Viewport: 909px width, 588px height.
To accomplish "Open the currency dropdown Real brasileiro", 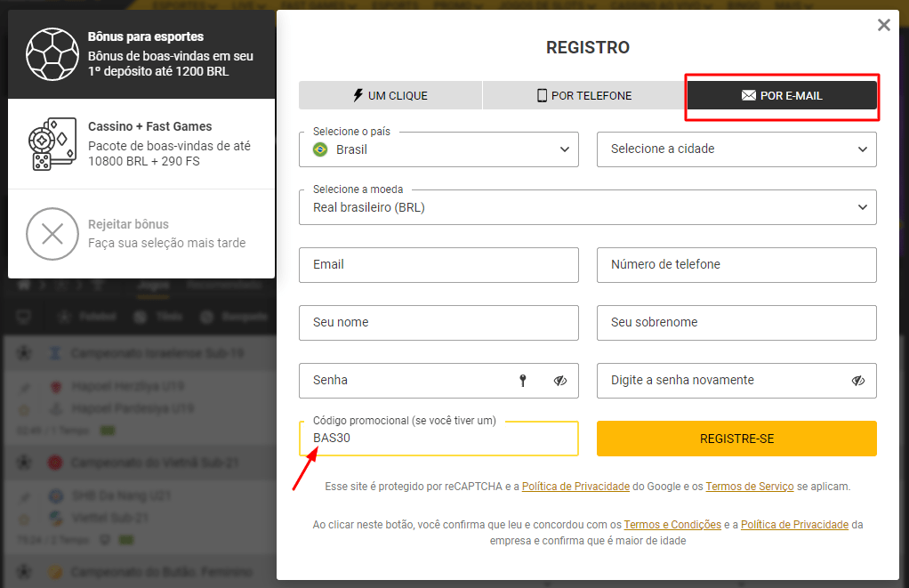I will [588, 207].
